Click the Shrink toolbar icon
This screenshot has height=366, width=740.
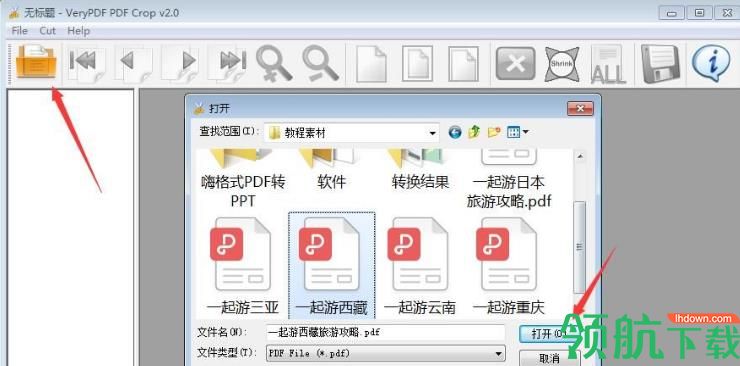(562, 64)
